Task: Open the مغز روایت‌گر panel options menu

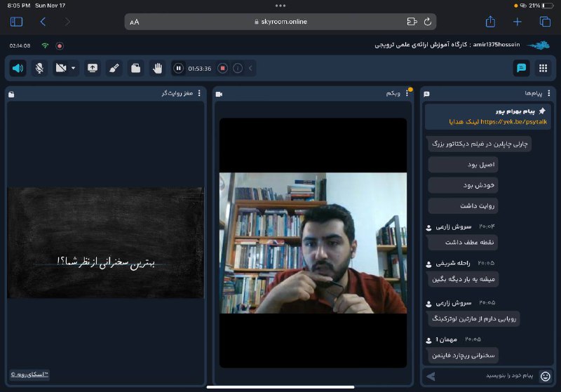Action: click(199, 93)
